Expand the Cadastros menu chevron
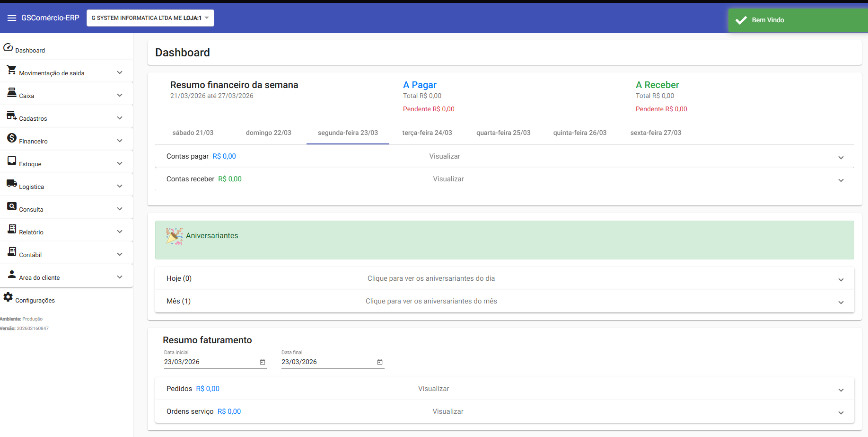Image resolution: width=868 pixels, height=437 pixels. pos(120,118)
